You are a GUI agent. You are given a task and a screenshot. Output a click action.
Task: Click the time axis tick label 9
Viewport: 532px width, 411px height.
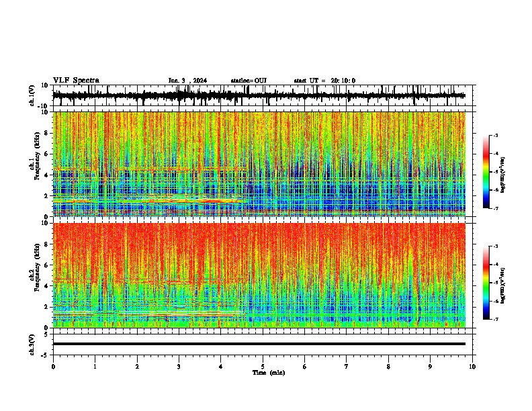[430, 367]
